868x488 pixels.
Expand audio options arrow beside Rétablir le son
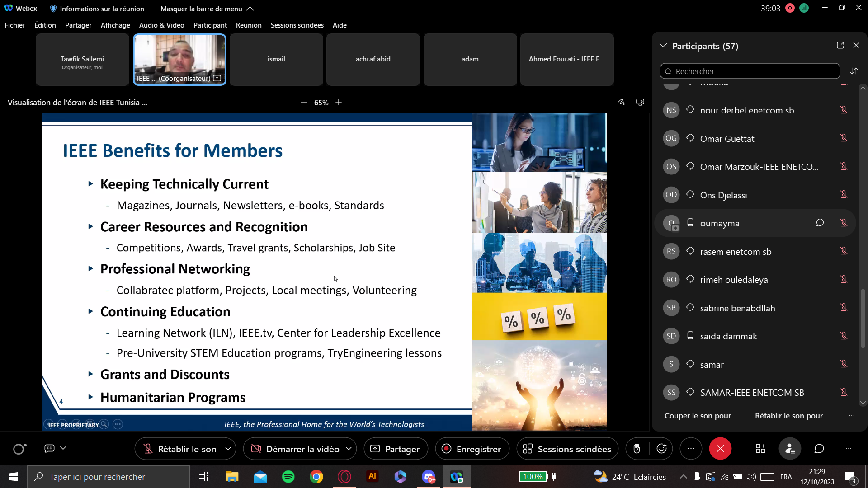tap(228, 449)
